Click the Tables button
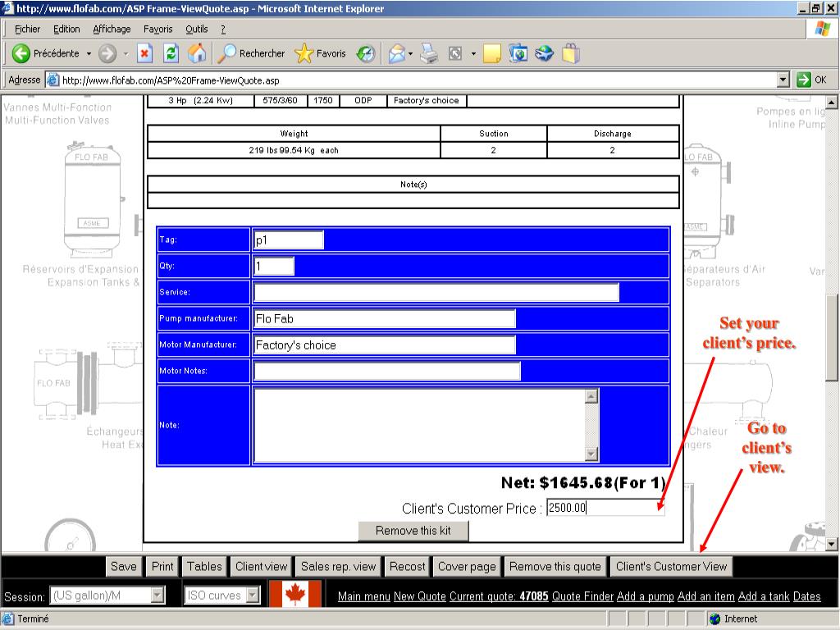The image size is (840, 630). point(204,566)
